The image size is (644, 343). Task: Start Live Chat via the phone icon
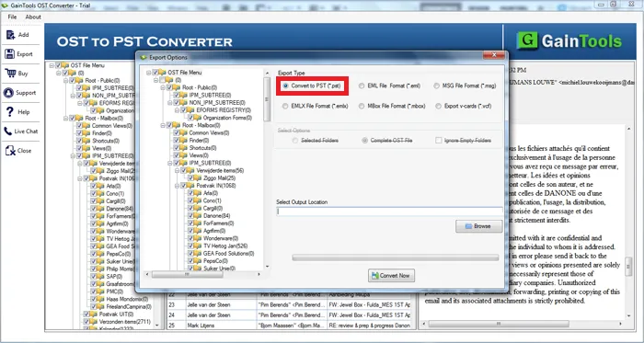tap(7, 131)
